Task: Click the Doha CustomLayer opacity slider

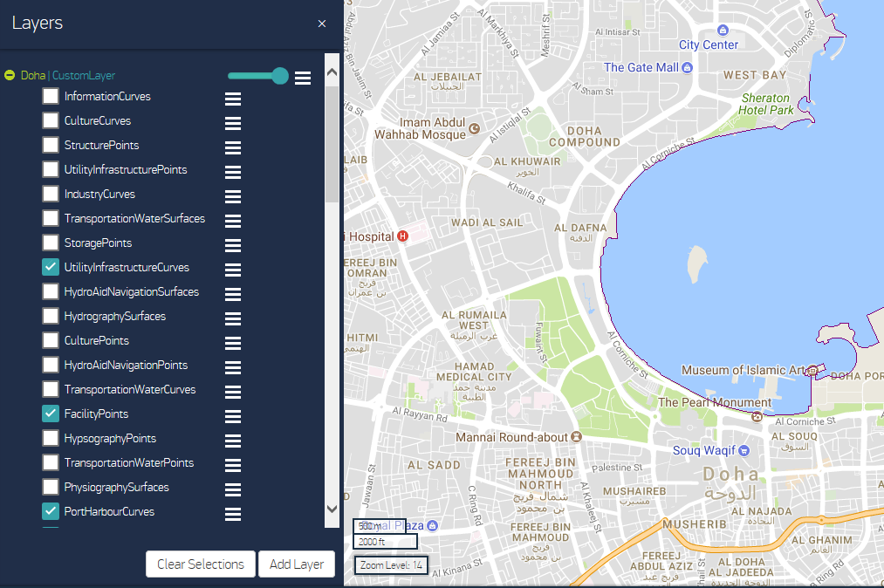Action: [x=258, y=76]
